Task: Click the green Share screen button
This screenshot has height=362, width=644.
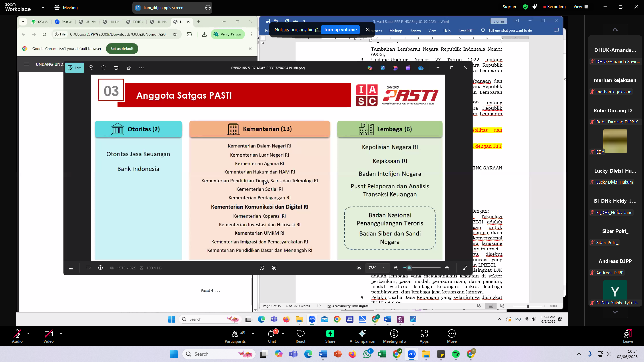Action: coord(330,336)
